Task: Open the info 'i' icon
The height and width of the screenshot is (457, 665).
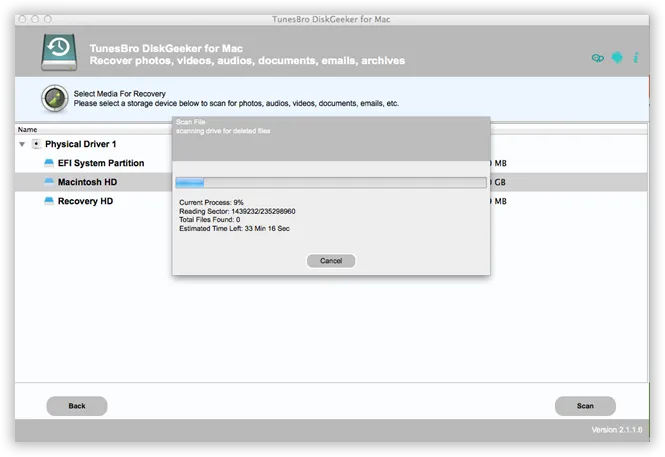Action: (x=636, y=58)
